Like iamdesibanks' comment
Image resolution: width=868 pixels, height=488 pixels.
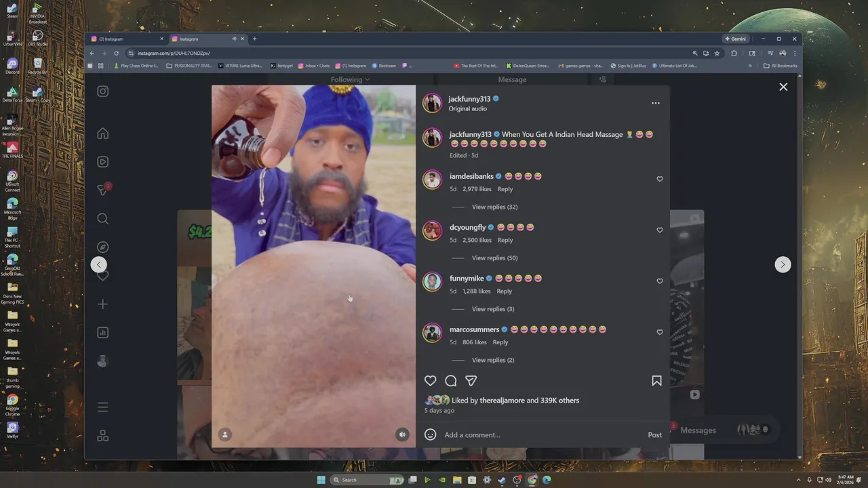(x=660, y=179)
